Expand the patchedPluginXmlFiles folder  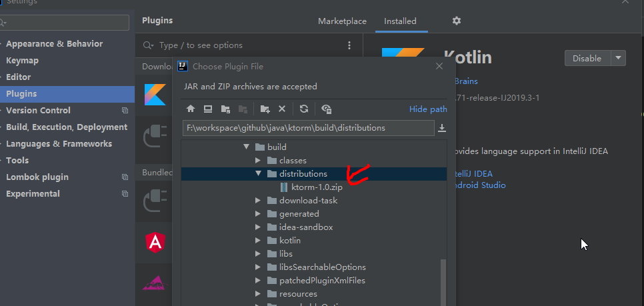tap(258, 281)
